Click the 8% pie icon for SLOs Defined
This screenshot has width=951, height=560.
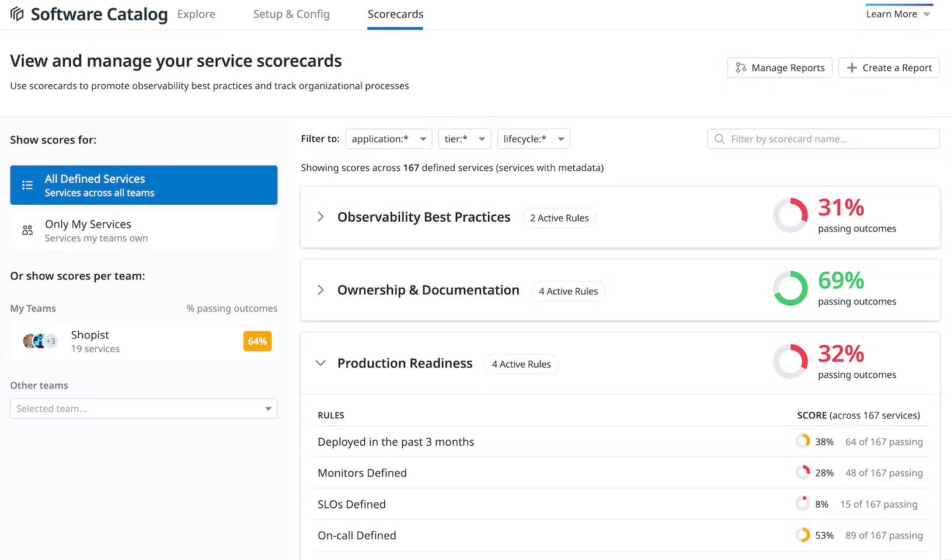(x=803, y=503)
